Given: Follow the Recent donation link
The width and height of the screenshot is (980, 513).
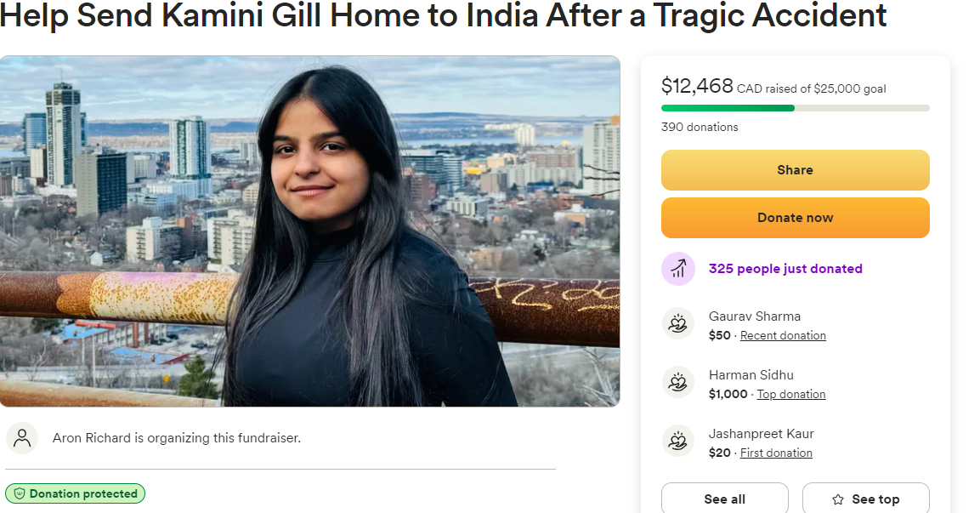Looking at the screenshot, I should [x=783, y=335].
